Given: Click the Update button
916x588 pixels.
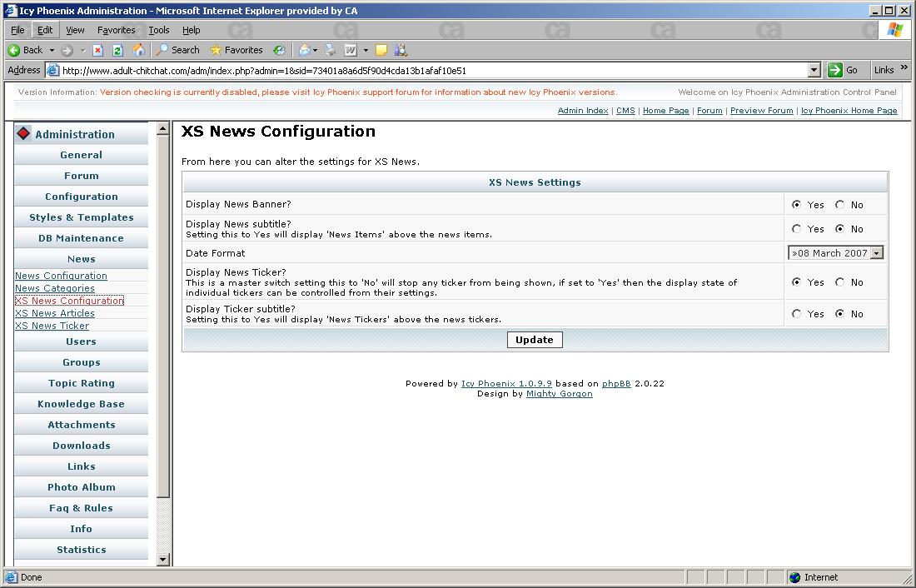Looking at the screenshot, I should 534,340.
